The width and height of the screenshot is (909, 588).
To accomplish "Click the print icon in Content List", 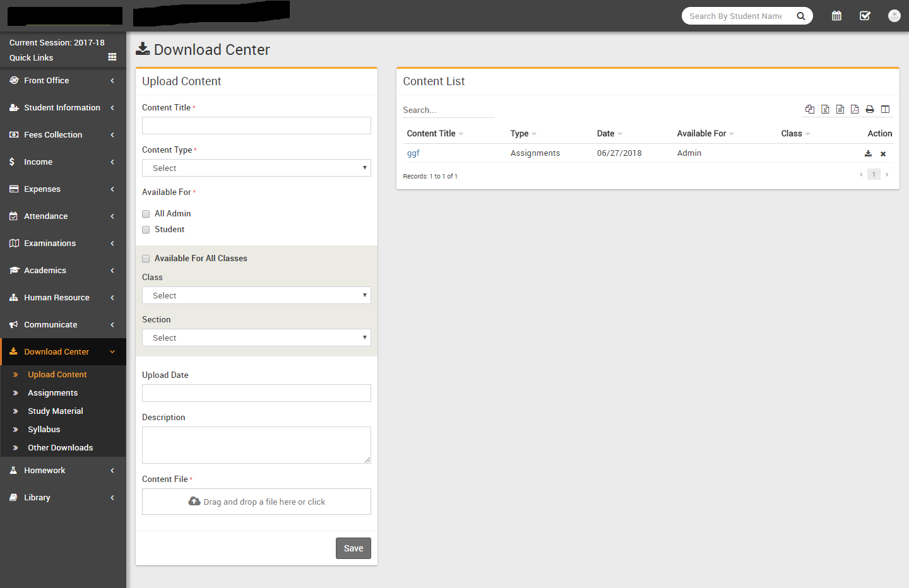I will coord(870,109).
